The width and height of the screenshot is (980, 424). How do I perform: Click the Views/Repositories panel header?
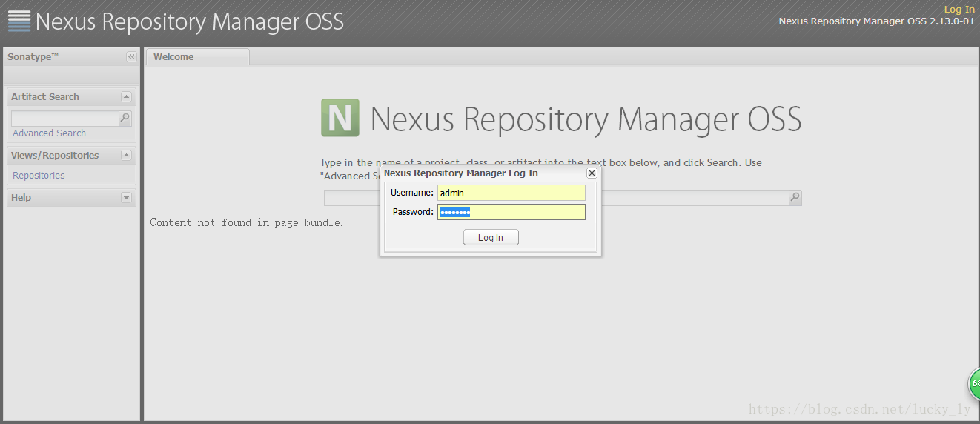(x=70, y=156)
